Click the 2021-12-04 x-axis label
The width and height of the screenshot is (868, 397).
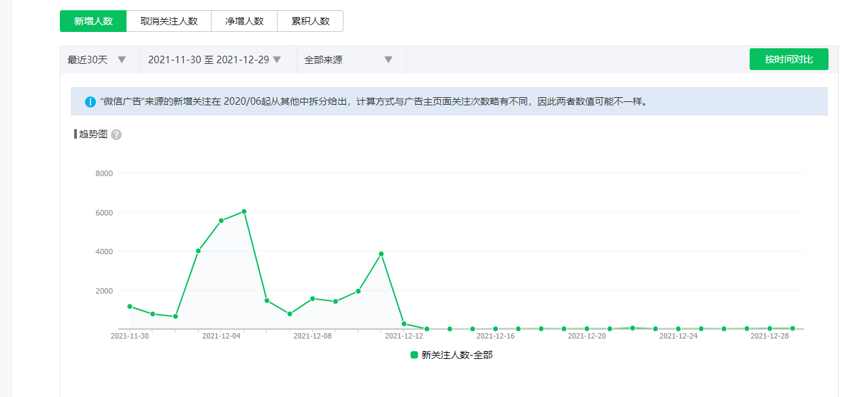[x=221, y=336]
